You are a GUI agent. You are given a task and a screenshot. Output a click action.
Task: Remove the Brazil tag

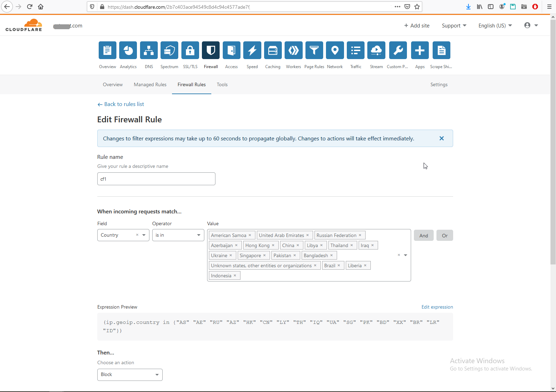coord(339,266)
